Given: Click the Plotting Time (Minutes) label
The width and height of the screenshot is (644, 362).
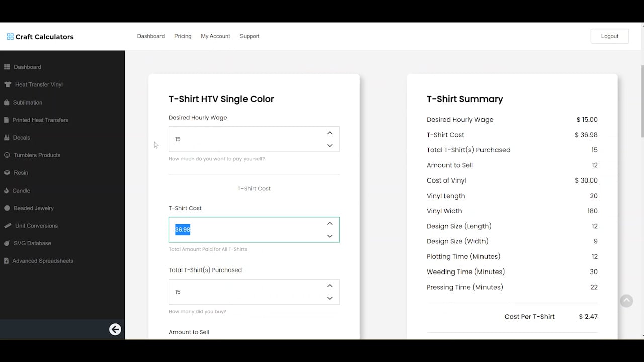Looking at the screenshot, I should coord(463,256).
